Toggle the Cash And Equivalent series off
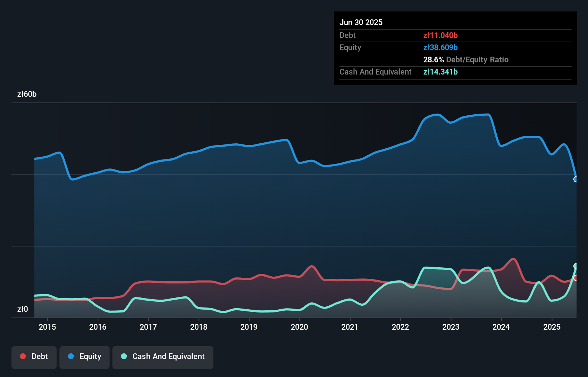This screenshot has width=588, height=377. click(163, 357)
